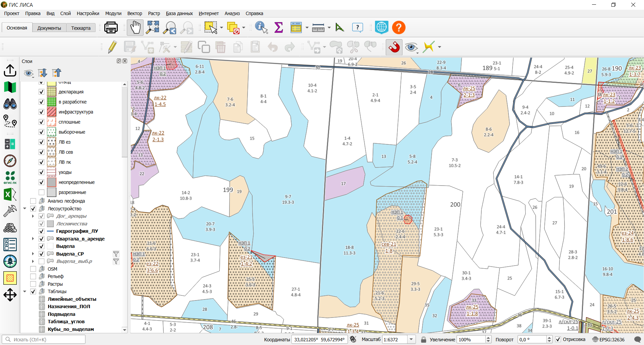Click the zoom to previous view icon
644x345 pixels.
click(x=169, y=27)
